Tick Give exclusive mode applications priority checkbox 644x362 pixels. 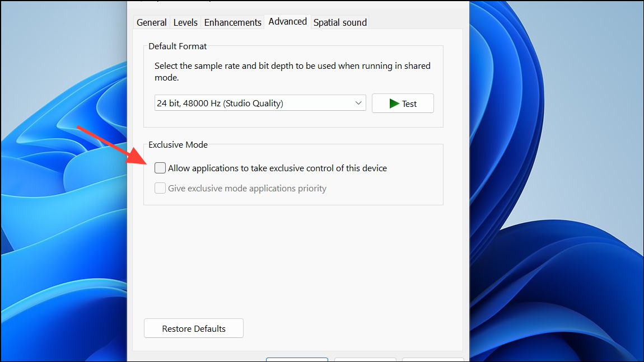click(x=160, y=189)
